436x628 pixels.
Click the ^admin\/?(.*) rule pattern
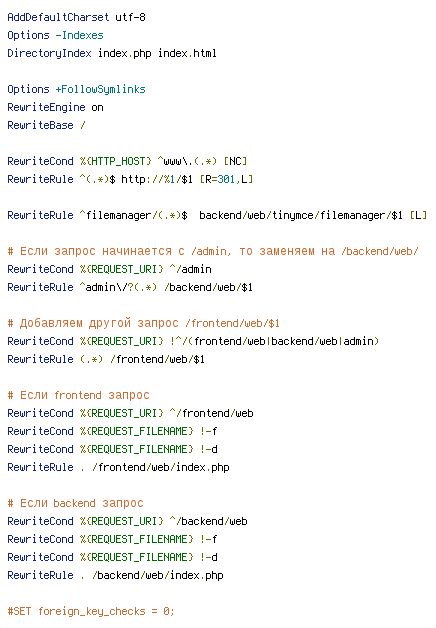[118, 287]
